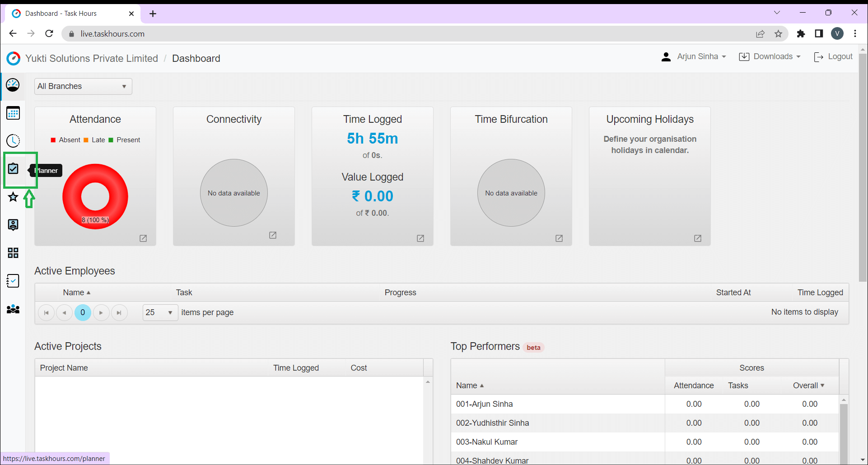Screen dimensions: 868x465
Task: Go to first page of Active Employees
Action: point(46,312)
